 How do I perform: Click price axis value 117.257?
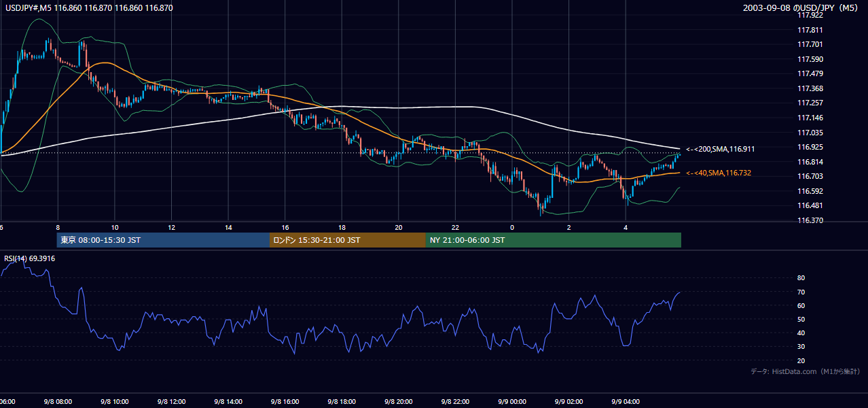click(810, 103)
